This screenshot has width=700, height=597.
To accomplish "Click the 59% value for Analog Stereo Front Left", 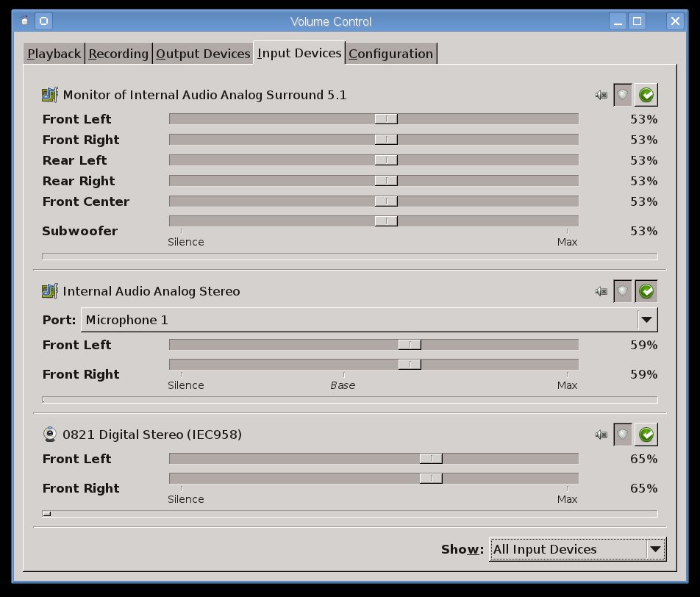I will [x=644, y=345].
